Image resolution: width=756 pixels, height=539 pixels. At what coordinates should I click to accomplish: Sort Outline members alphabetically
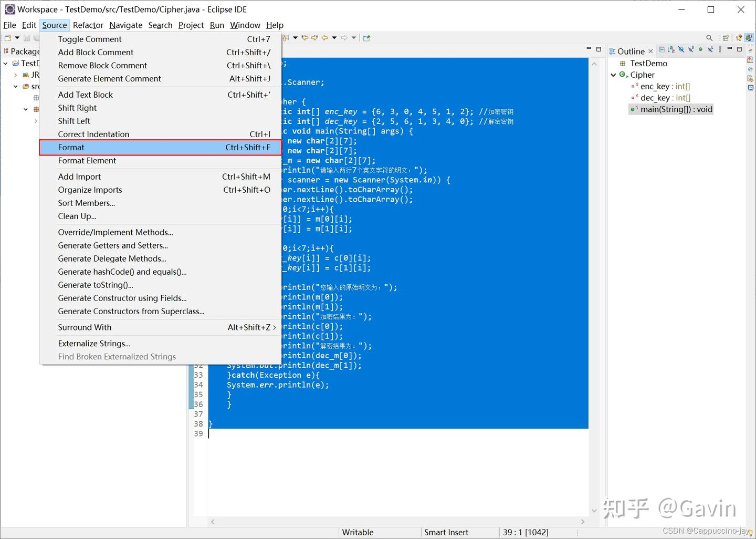pos(671,49)
